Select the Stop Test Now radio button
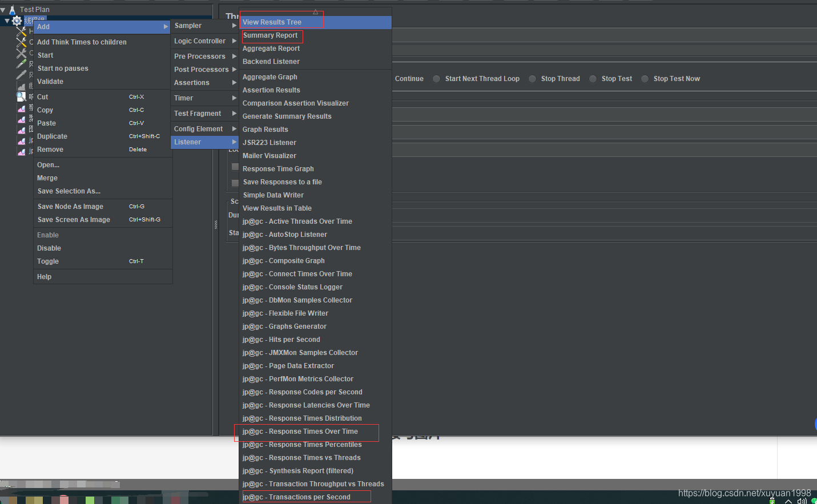The height and width of the screenshot is (504, 817). [645, 79]
